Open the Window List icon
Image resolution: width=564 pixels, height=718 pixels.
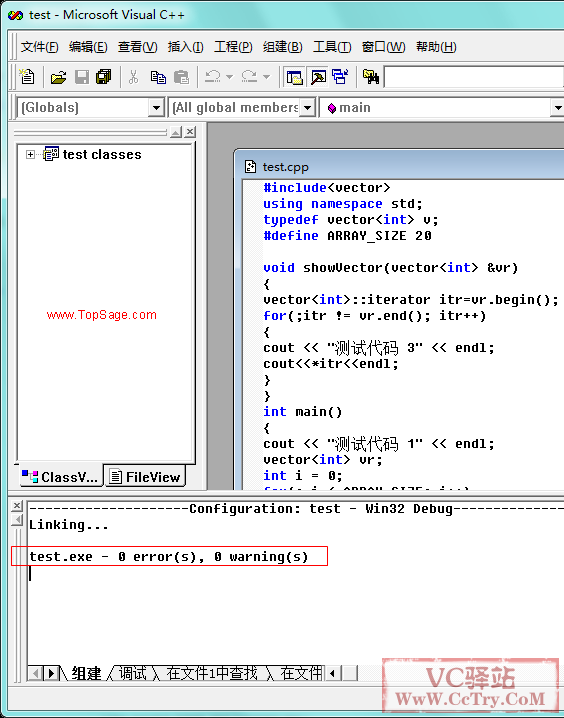pyautogui.click(x=340, y=77)
